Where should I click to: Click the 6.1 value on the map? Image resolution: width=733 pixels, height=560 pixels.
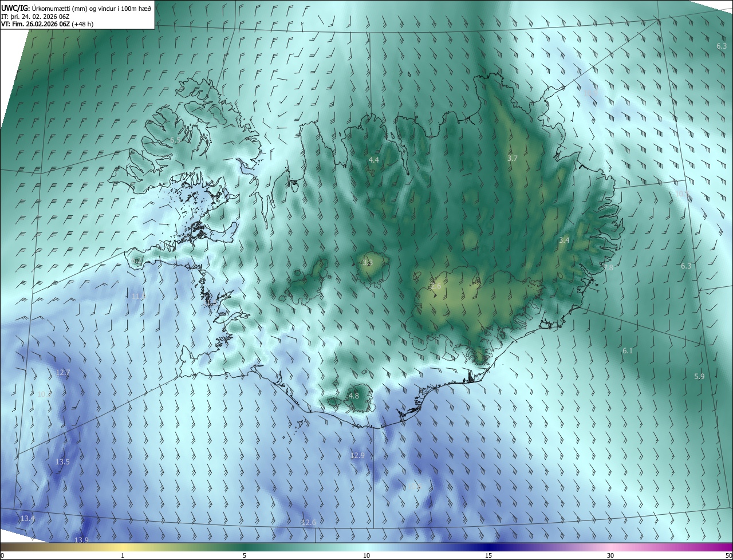coord(628,350)
